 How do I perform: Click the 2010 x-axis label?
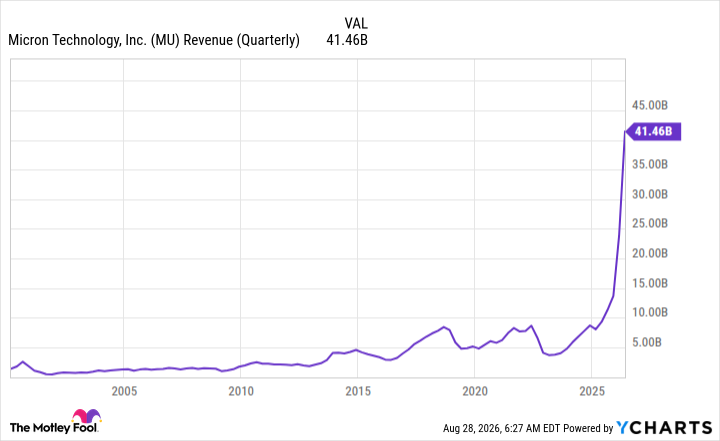pos(241,391)
